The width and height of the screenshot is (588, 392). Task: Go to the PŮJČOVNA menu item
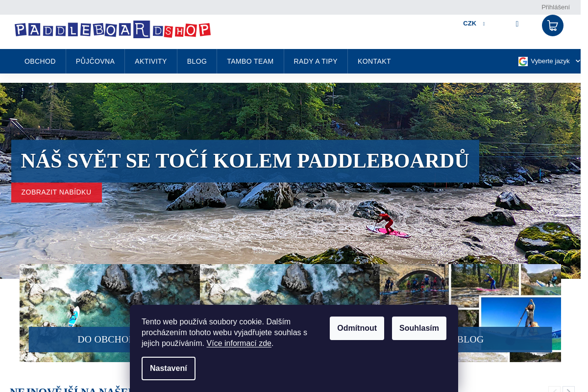95,61
